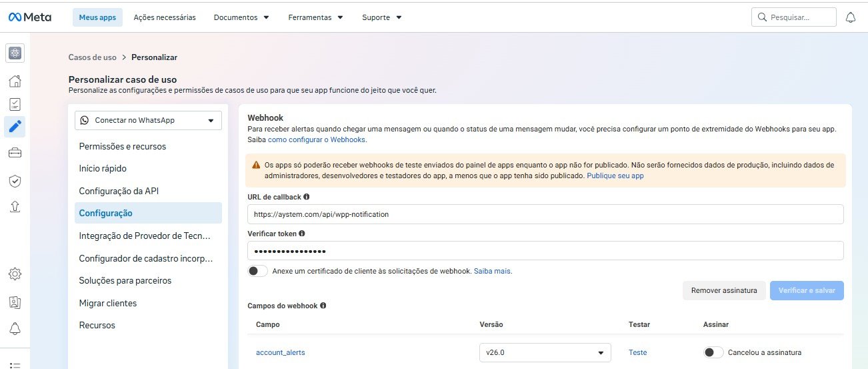The image size is (868, 369).
Task: Select Início rápido in side menu
Action: (148, 169)
